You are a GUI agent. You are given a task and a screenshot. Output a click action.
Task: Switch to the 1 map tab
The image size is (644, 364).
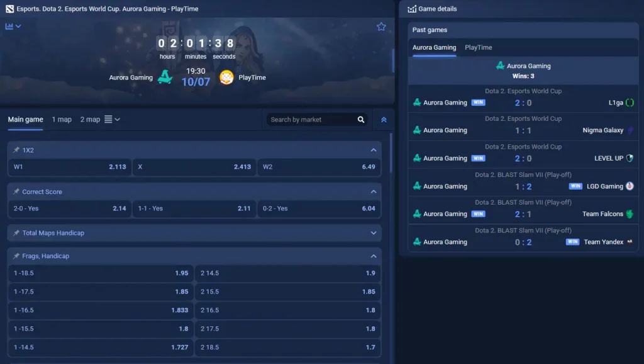tap(62, 119)
